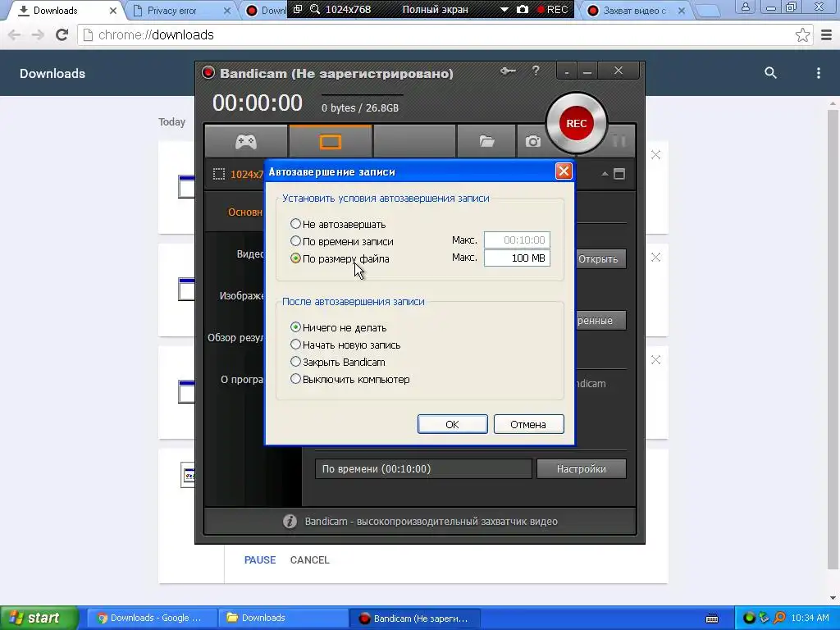Open the Bandicam taskbar item
The image size is (840, 630).
(414, 618)
